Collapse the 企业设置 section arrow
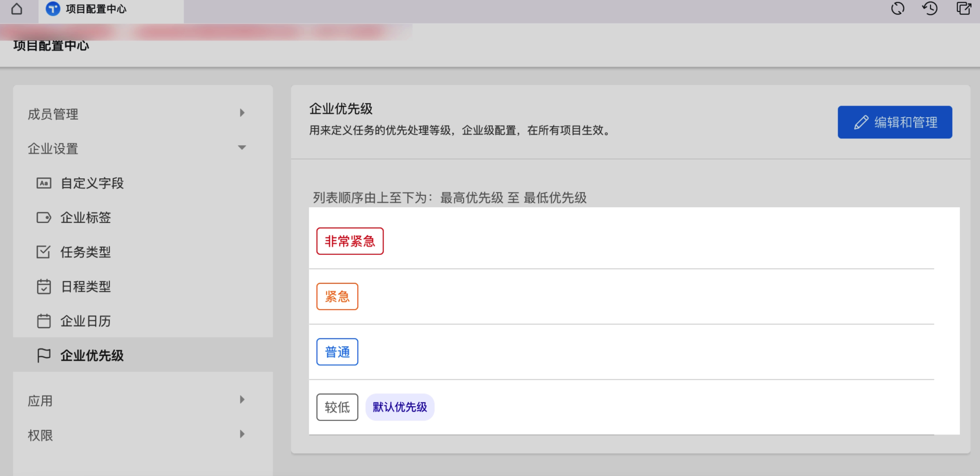 click(242, 147)
